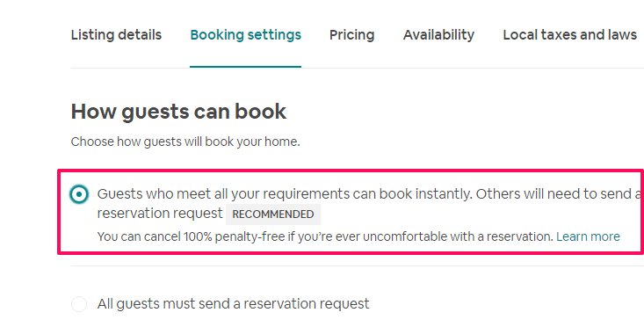This screenshot has width=644, height=327.
Task: Click the "reservation request" text beside the RECOMMENDED badge
Action: 160,214
